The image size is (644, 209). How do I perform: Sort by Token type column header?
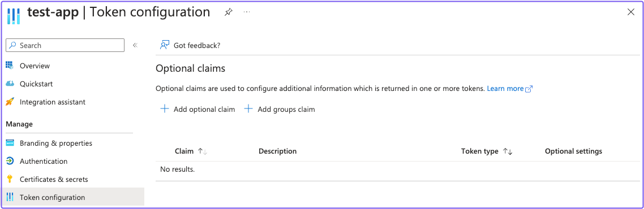[480, 151]
